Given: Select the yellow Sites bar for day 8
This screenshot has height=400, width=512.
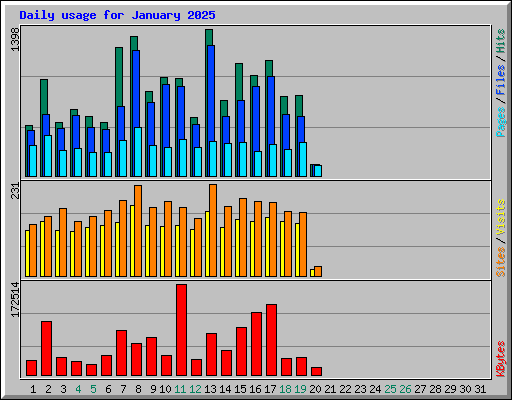Looking at the screenshot, I should [x=132, y=241].
